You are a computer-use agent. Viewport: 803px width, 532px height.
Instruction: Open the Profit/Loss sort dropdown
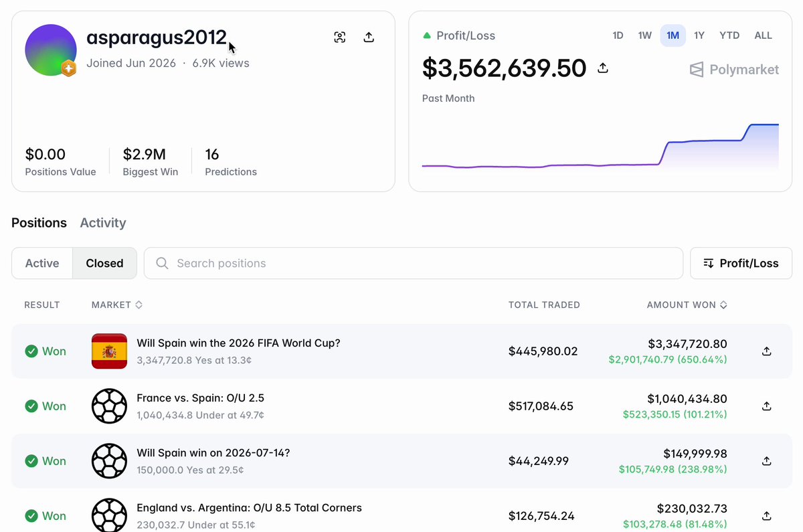(741, 263)
